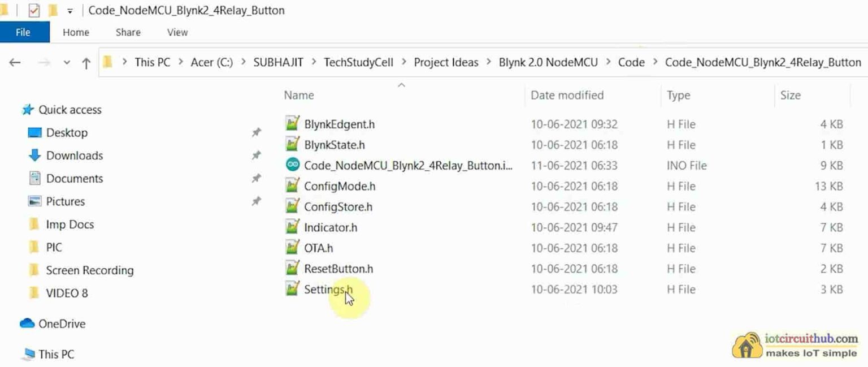Image resolution: width=868 pixels, height=367 pixels.
Task: Open the Quick Access Toolbar customize dropdown
Action: point(70,11)
